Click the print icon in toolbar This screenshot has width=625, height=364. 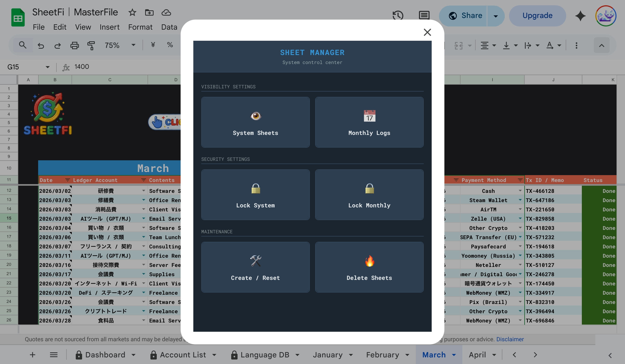[74, 46]
